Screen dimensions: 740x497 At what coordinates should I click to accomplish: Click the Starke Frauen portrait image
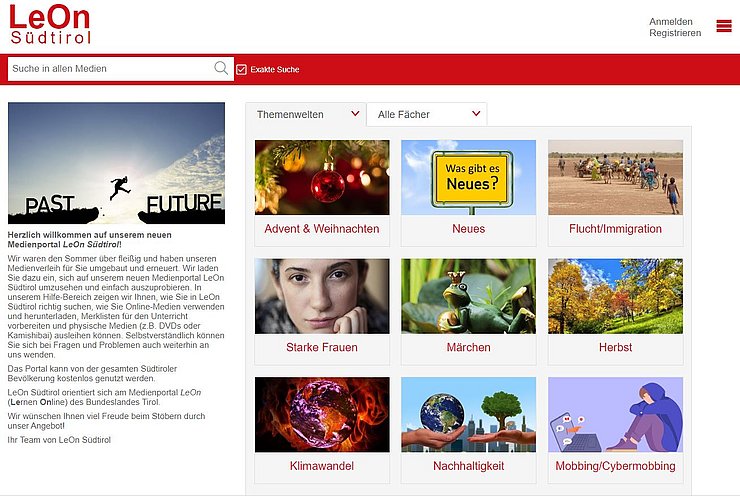322,296
